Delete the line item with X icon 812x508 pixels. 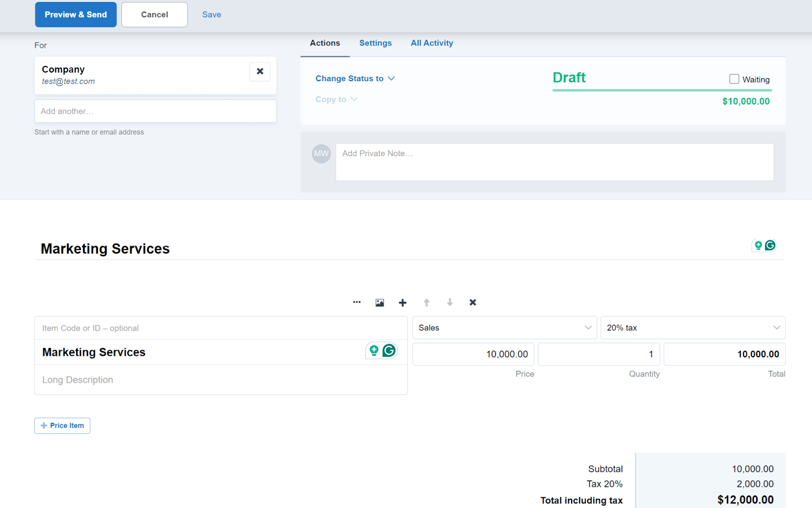(x=472, y=302)
